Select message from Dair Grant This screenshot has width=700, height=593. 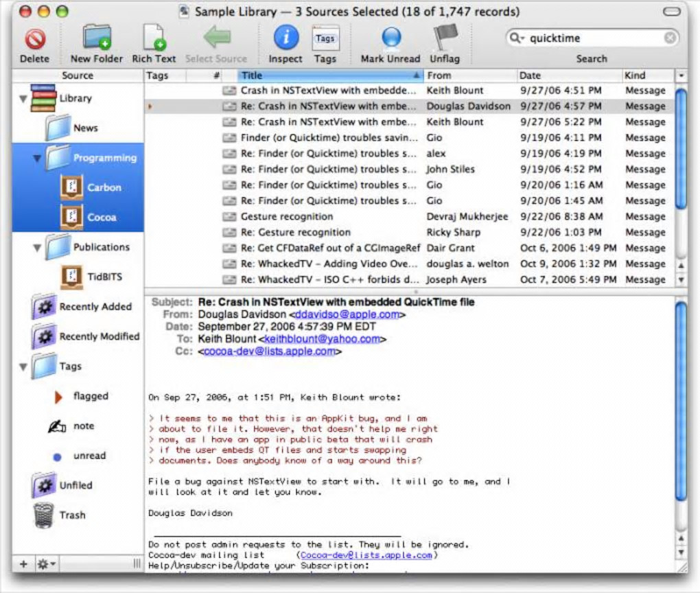pos(410,248)
